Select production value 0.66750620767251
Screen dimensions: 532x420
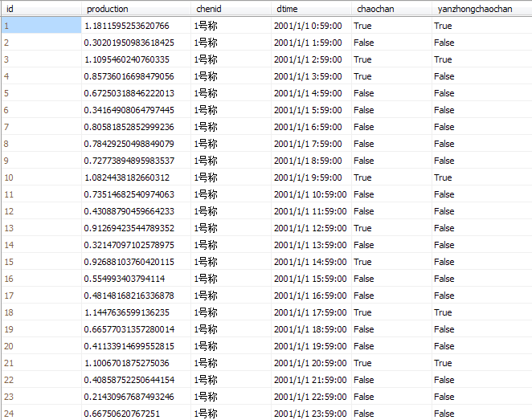tap(122, 414)
